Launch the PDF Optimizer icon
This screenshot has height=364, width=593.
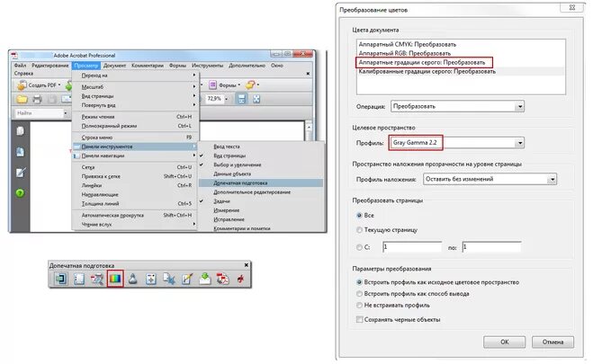223,279
